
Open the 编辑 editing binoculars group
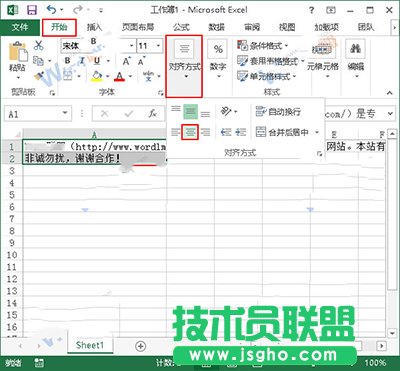click(x=356, y=60)
